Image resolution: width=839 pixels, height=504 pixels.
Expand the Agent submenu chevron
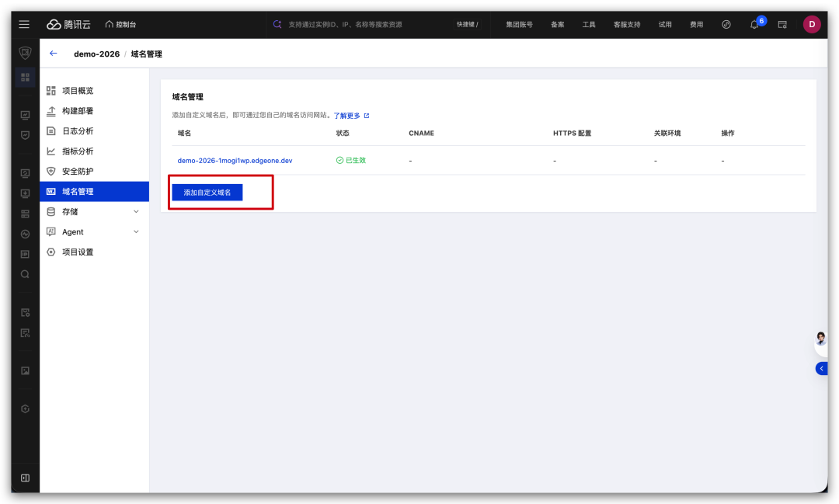(x=136, y=231)
